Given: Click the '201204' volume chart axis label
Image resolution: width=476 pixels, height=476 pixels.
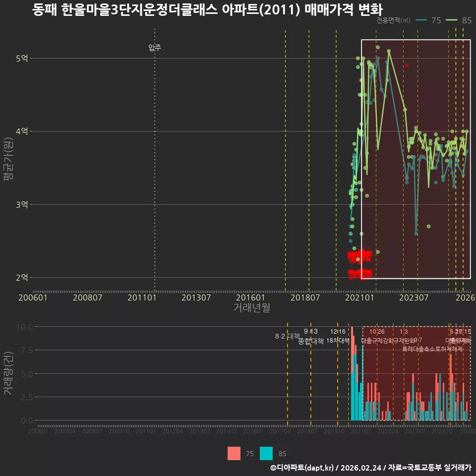Looking at the screenshot, I should 173,431.
